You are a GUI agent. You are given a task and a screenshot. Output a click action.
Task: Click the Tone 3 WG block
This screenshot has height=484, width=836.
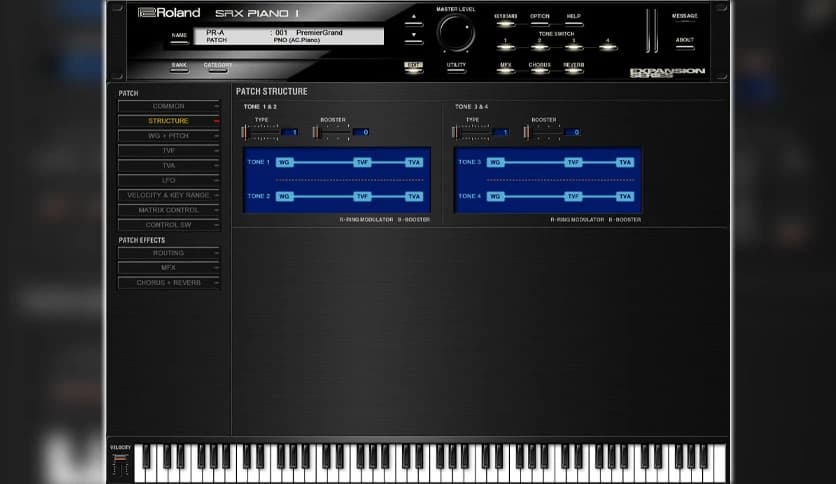click(496, 163)
